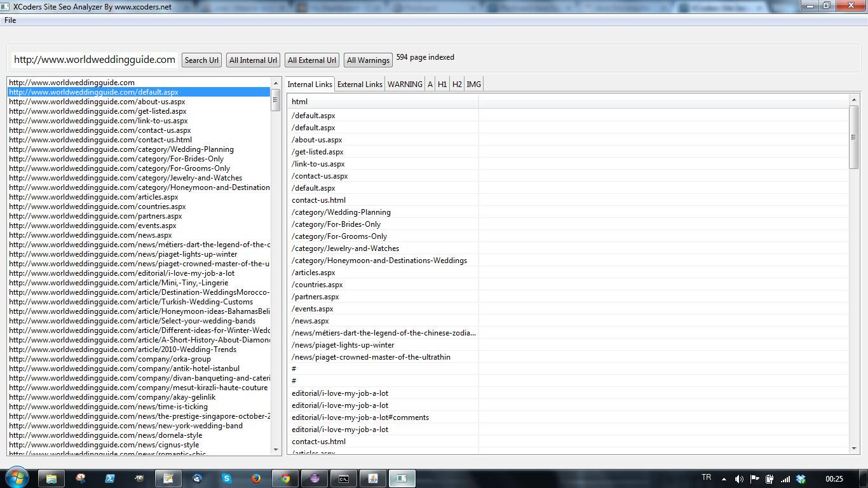Select the /about-us.aspx URL in left list
The image size is (868, 488).
pos(139,101)
